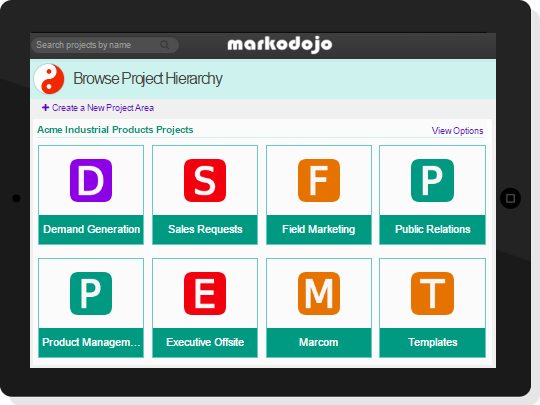Select the Templates label bar
The height and width of the screenshot is (405, 540).
[x=433, y=343]
